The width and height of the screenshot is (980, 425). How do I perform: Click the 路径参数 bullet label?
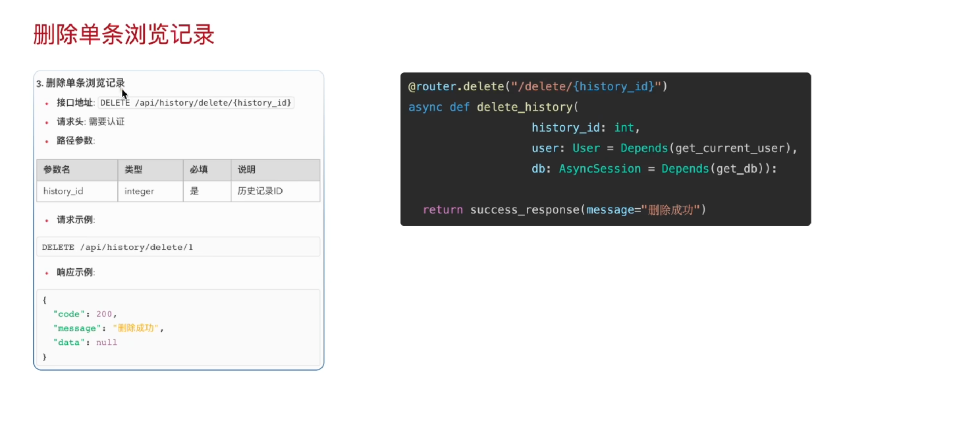click(75, 140)
